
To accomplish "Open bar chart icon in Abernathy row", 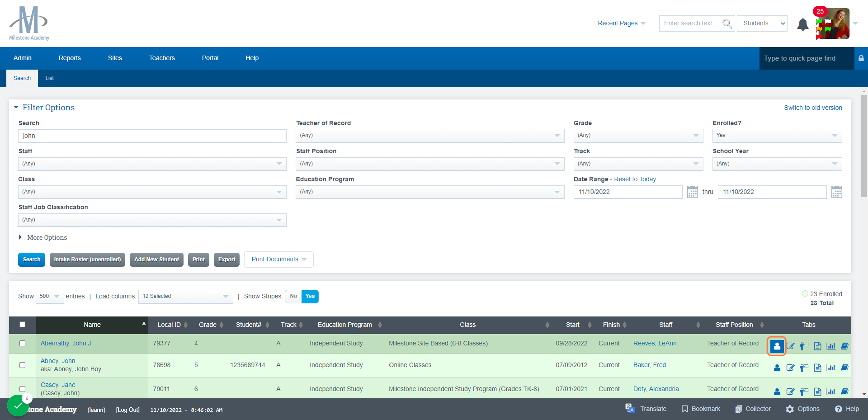I will pos(831,346).
